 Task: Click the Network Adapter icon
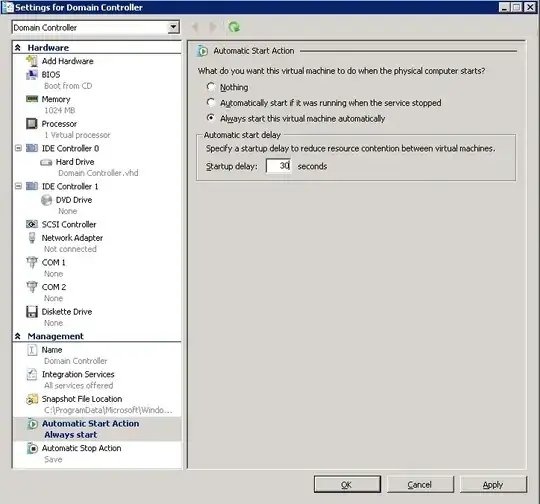(x=32, y=238)
